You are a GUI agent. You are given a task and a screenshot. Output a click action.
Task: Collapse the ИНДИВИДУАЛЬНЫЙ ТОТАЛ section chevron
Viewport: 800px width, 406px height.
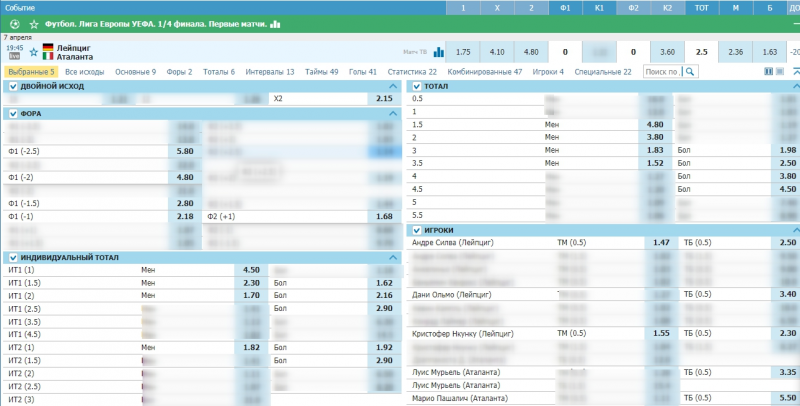pos(392,258)
